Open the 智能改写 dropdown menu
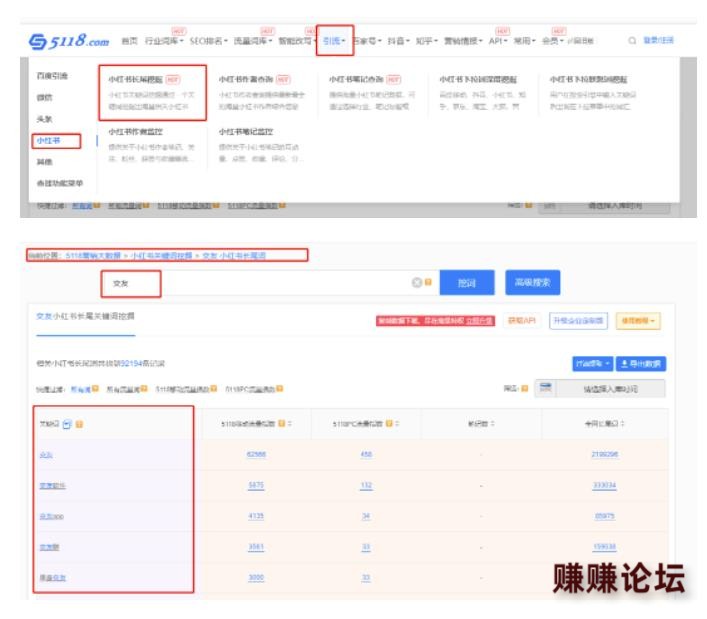The image size is (707, 619). [x=296, y=41]
